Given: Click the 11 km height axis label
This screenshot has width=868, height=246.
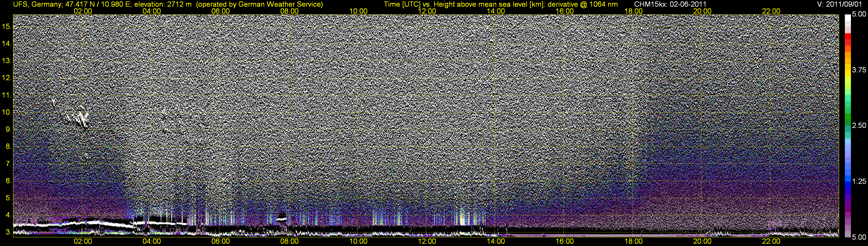Looking at the screenshot, I should 7,95.
